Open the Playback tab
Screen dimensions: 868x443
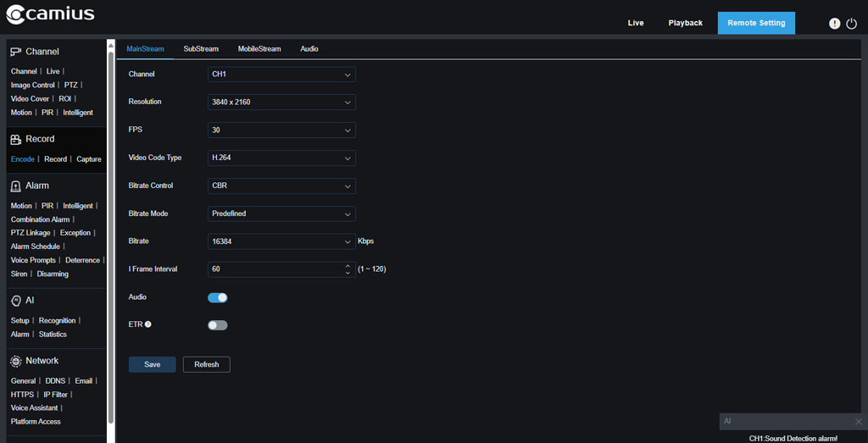(x=685, y=23)
